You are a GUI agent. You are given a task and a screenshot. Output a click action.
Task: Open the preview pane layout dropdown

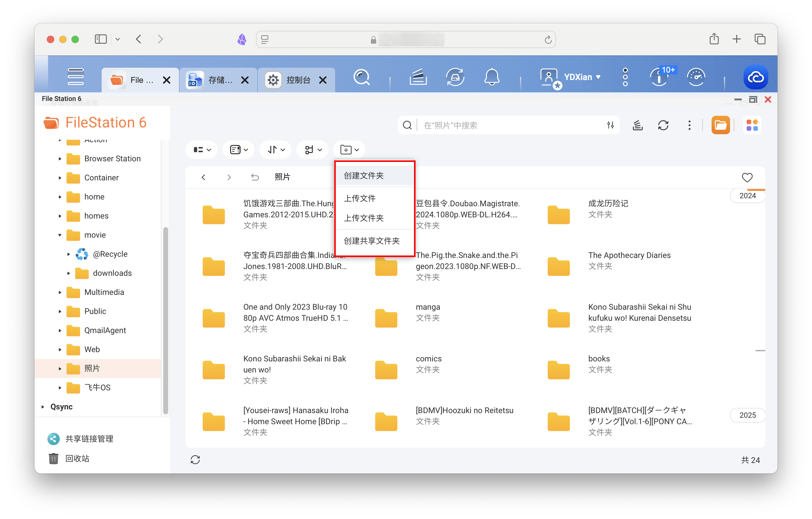pyautogui.click(x=239, y=150)
